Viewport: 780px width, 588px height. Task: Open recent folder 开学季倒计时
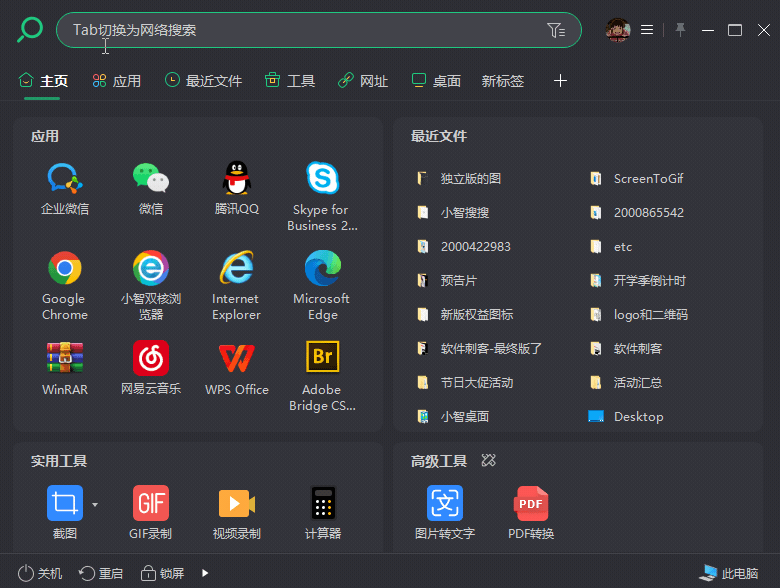click(x=637, y=281)
